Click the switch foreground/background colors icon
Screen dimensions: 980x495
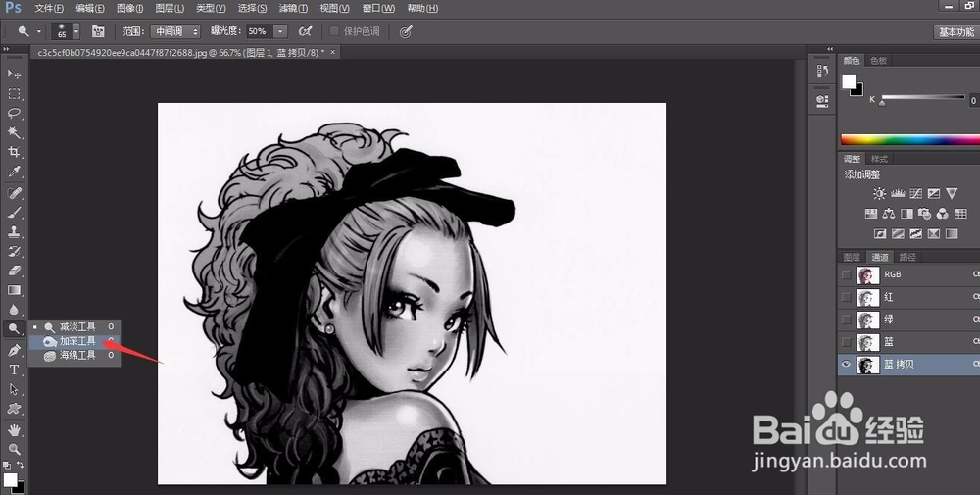[x=21, y=465]
